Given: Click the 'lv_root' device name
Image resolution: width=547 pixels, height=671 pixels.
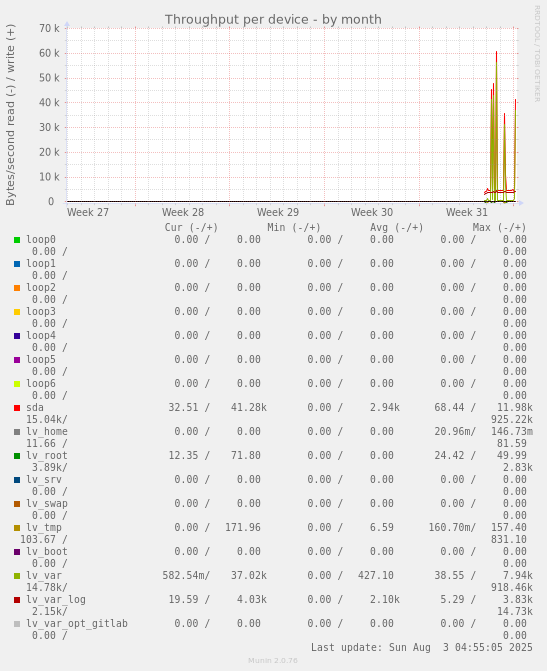Looking at the screenshot, I should (47, 456).
